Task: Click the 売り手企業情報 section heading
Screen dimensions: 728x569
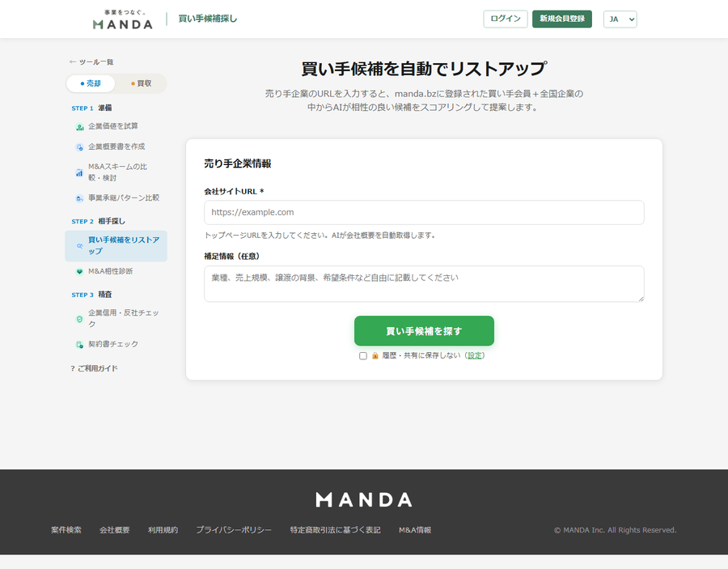Action: (238, 163)
